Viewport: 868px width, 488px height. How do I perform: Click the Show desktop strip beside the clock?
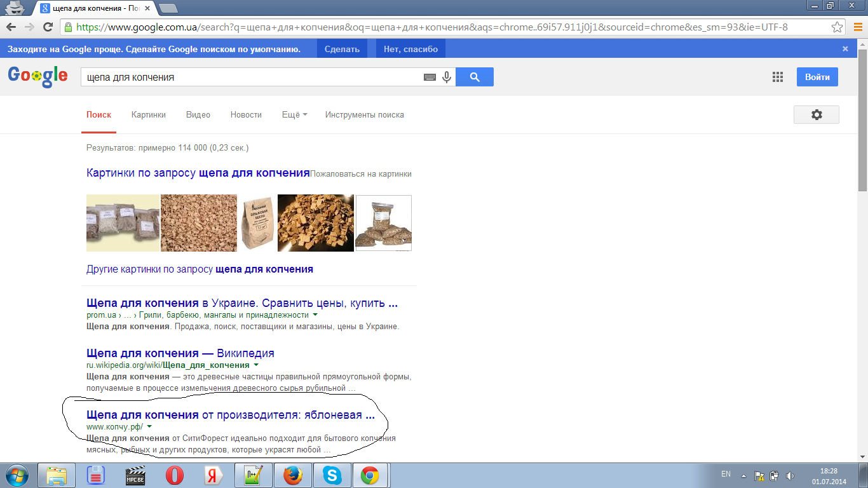pos(863,475)
